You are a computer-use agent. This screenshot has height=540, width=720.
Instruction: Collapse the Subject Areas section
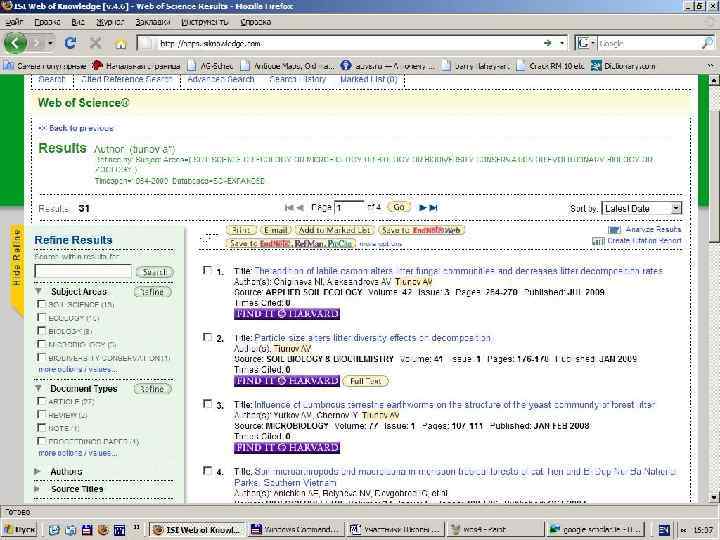tap(39, 291)
